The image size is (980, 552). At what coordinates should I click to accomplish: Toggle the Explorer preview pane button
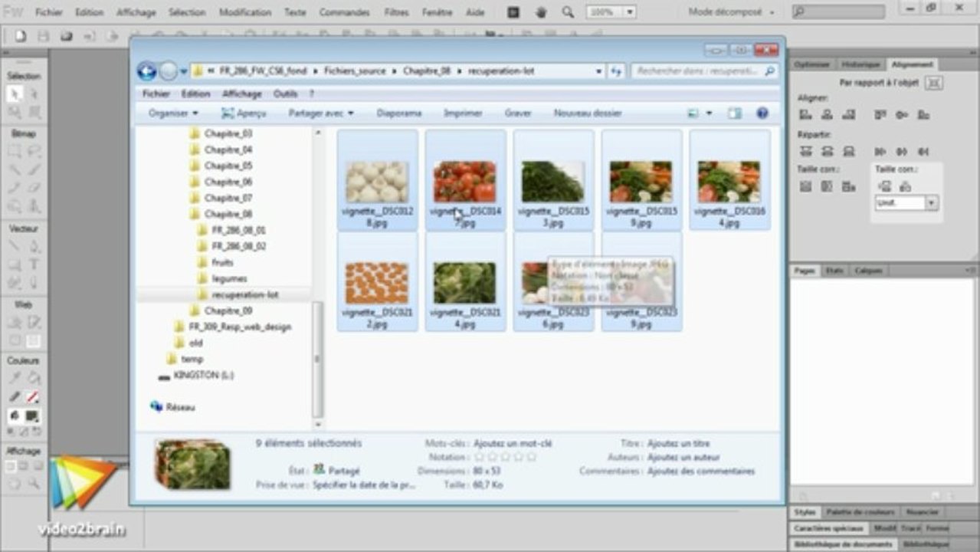(x=735, y=113)
